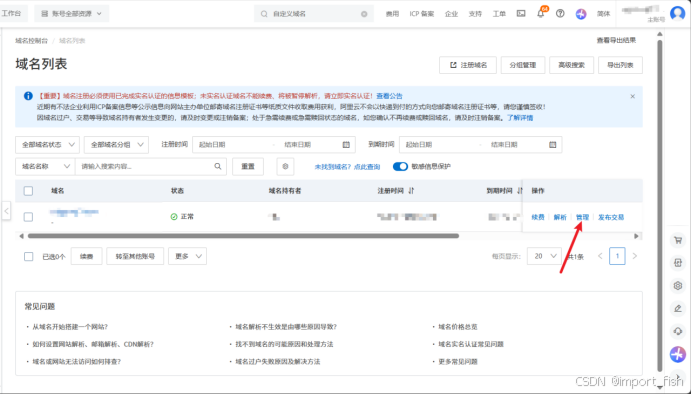
Task: Open the all domain status dropdown
Action: (47, 145)
